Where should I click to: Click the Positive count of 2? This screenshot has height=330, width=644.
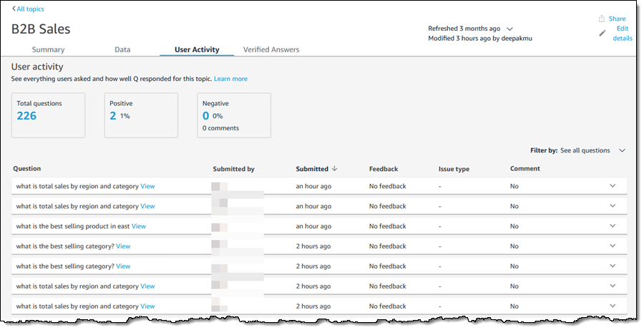113,116
